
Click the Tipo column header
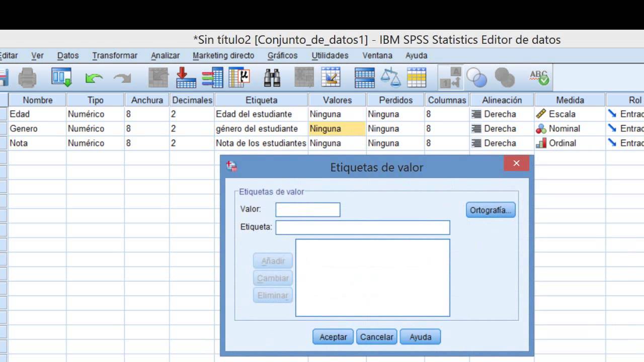pos(96,100)
